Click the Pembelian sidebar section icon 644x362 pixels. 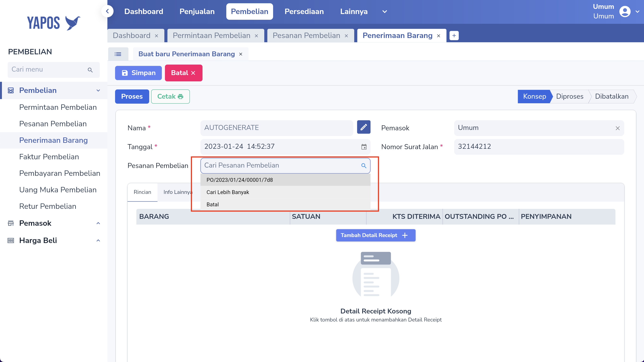pyautogui.click(x=11, y=90)
